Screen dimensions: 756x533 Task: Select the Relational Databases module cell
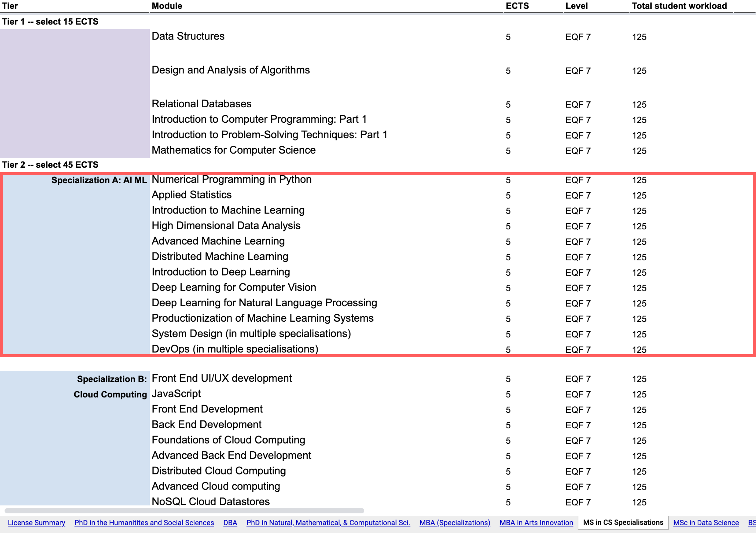(201, 104)
